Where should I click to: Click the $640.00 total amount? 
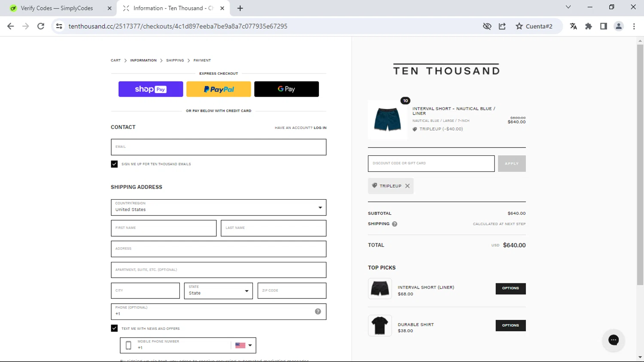(514, 245)
